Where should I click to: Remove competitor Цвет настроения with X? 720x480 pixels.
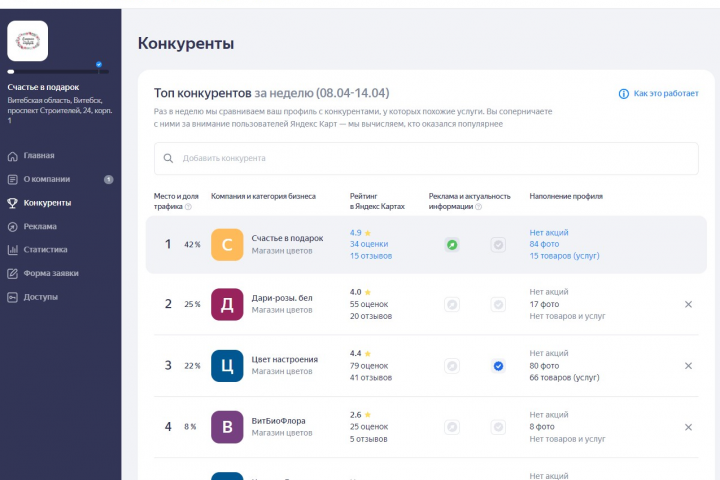(x=688, y=366)
